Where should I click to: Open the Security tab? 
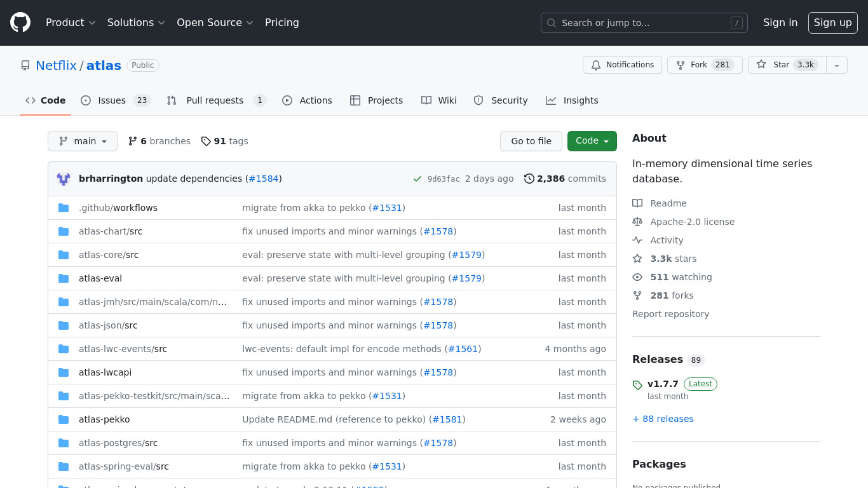point(500,100)
